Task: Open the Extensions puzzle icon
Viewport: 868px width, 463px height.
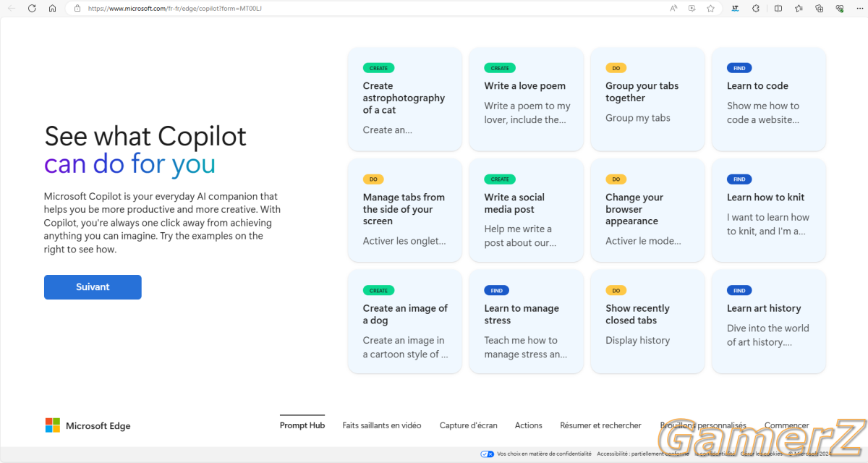Action: tap(756, 9)
